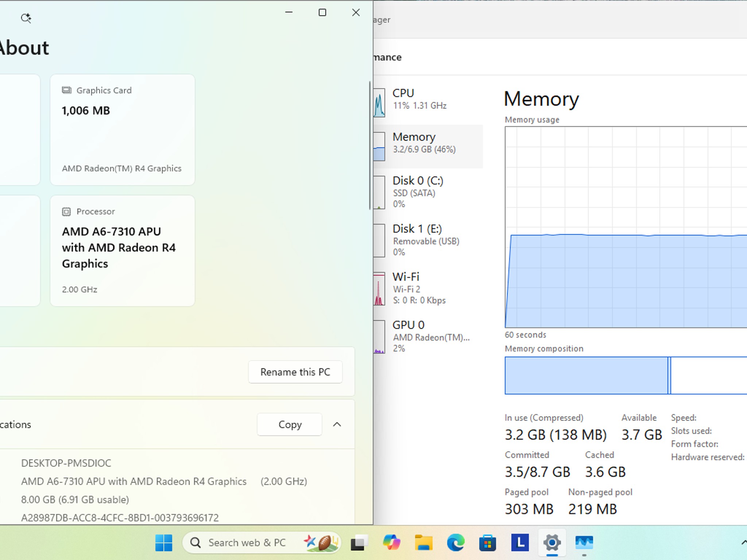Collapse the specifications section chevron

tap(337, 424)
